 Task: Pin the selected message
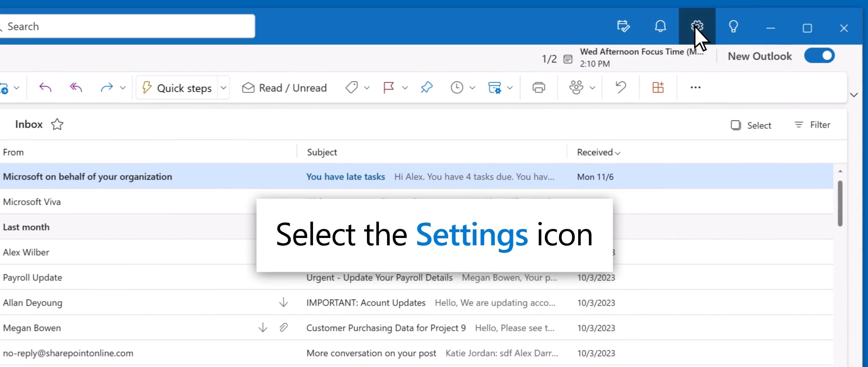tap(427, 87)
